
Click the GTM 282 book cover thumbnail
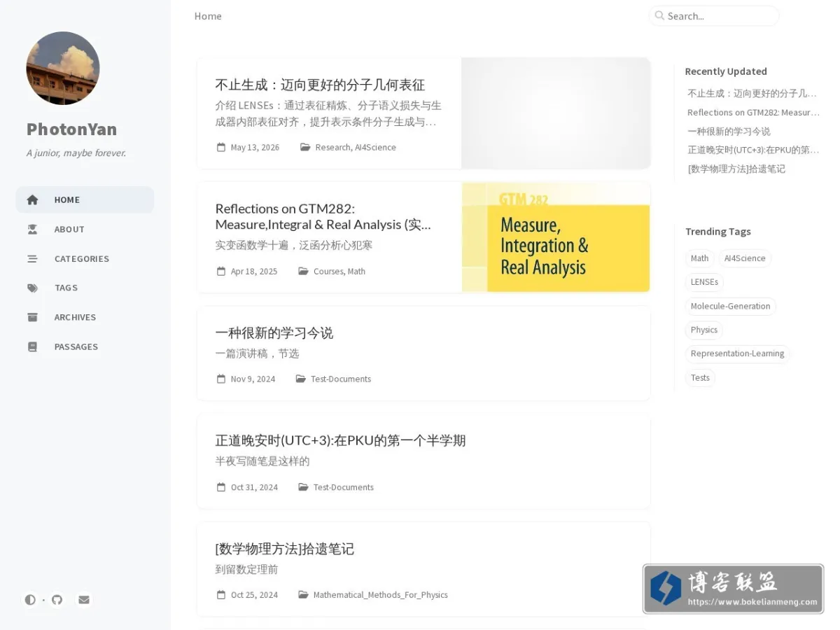[x=556, y=237]
